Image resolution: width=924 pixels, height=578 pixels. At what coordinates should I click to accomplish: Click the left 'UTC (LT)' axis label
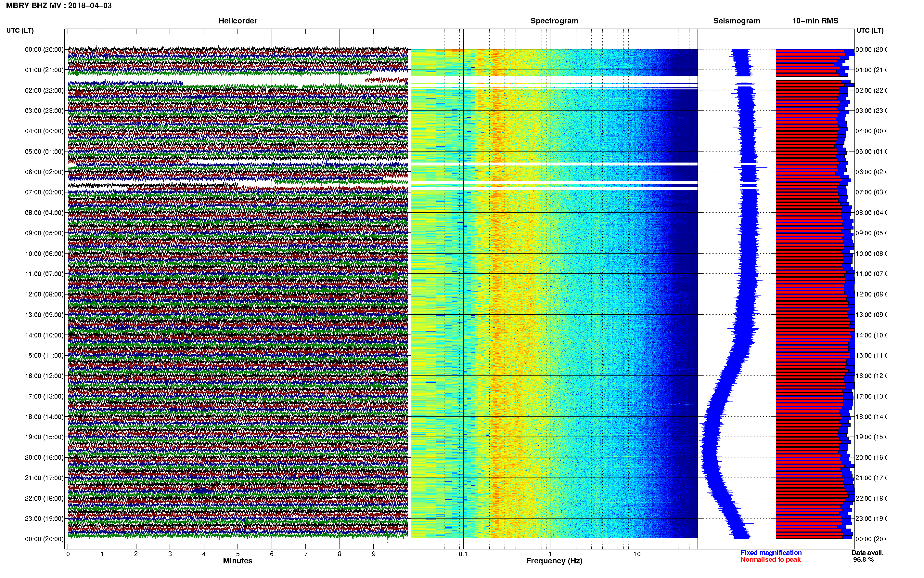tap(20, 31)
